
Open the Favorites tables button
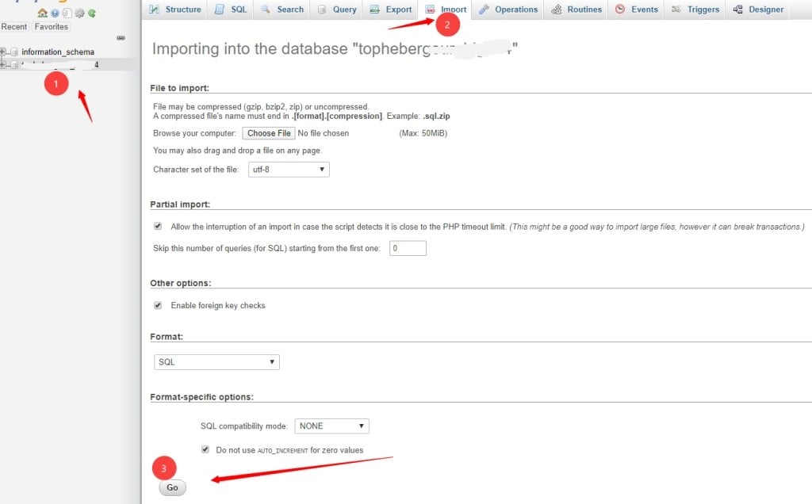pyautogui.click(x=52, y=26)
